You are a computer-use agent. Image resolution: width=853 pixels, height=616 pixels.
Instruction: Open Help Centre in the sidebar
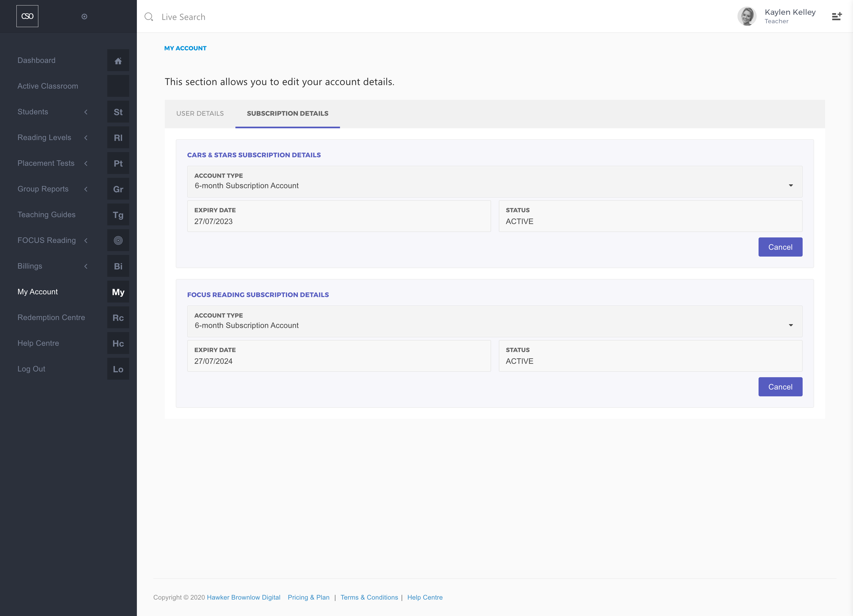click(x=38, y=343)
